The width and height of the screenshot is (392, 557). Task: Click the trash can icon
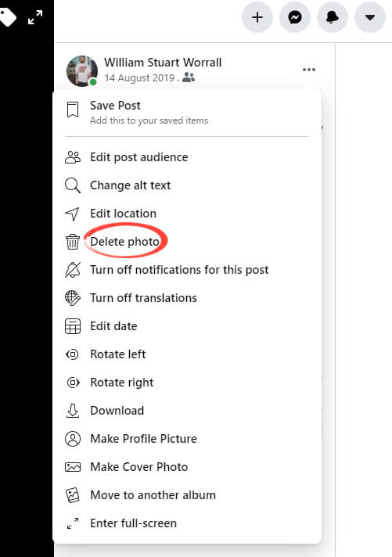click(73, 242)
